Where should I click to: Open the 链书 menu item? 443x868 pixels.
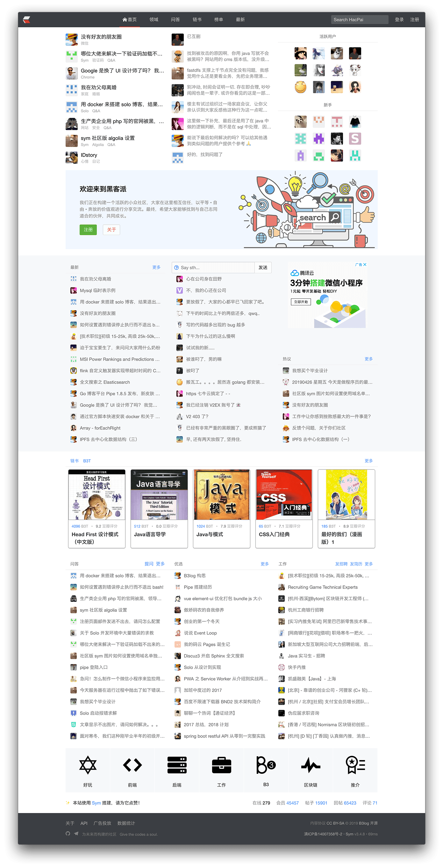[x=197, y=19]
